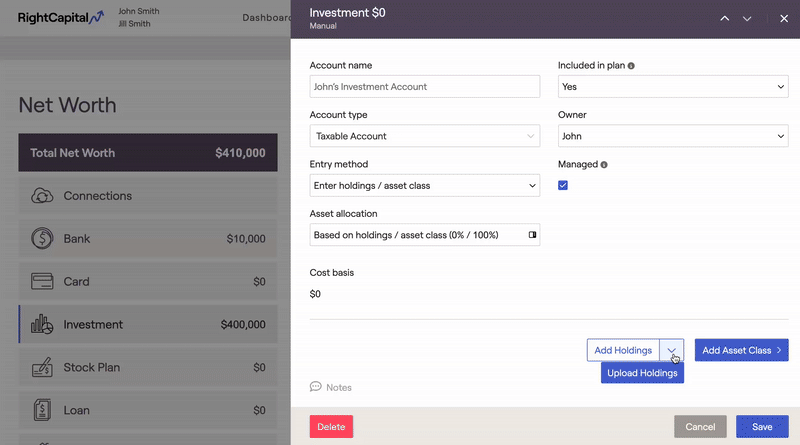
Task: Choose Upload Holdings from the menu
Action: (x=642, y=373)
